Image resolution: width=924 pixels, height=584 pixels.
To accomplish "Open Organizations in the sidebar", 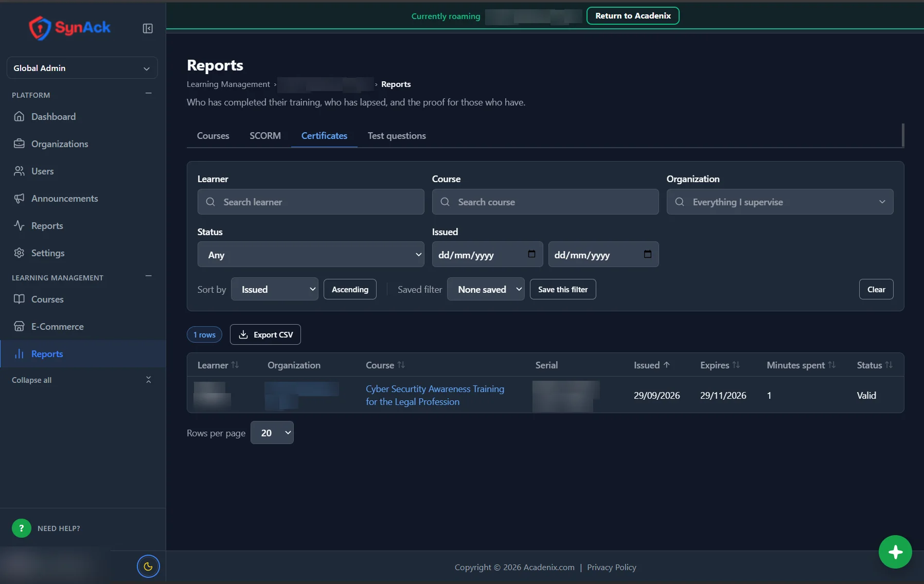I will click(60, 144).
